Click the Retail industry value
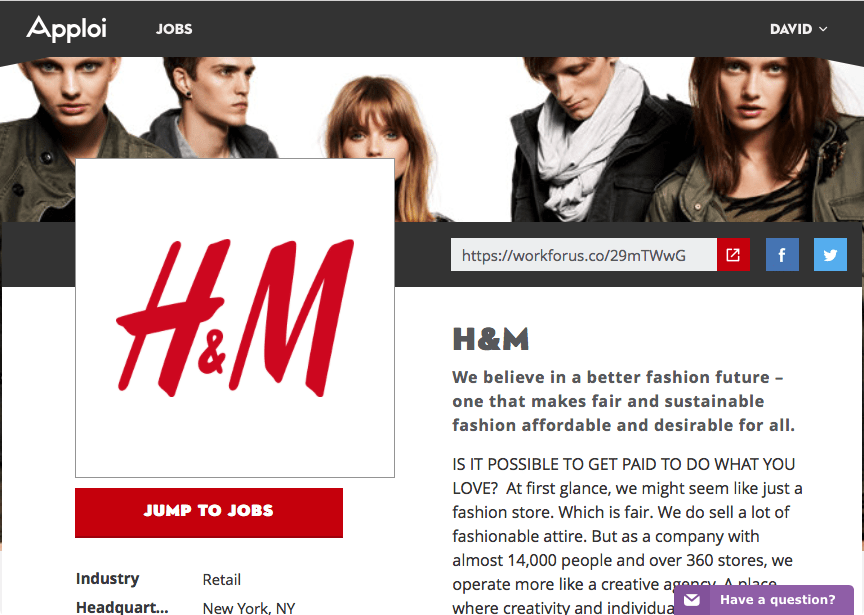The width and height of the screenshot is (864, 615). [222, 580]
